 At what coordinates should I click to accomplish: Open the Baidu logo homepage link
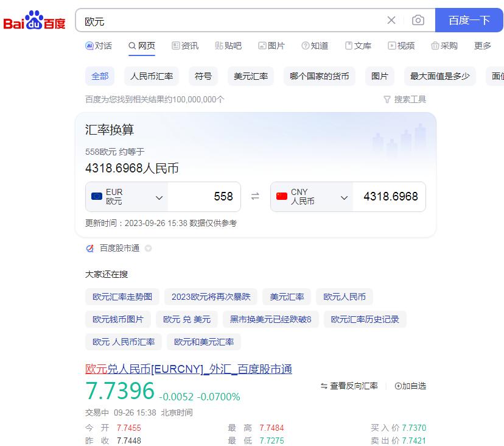click(35, 20)
